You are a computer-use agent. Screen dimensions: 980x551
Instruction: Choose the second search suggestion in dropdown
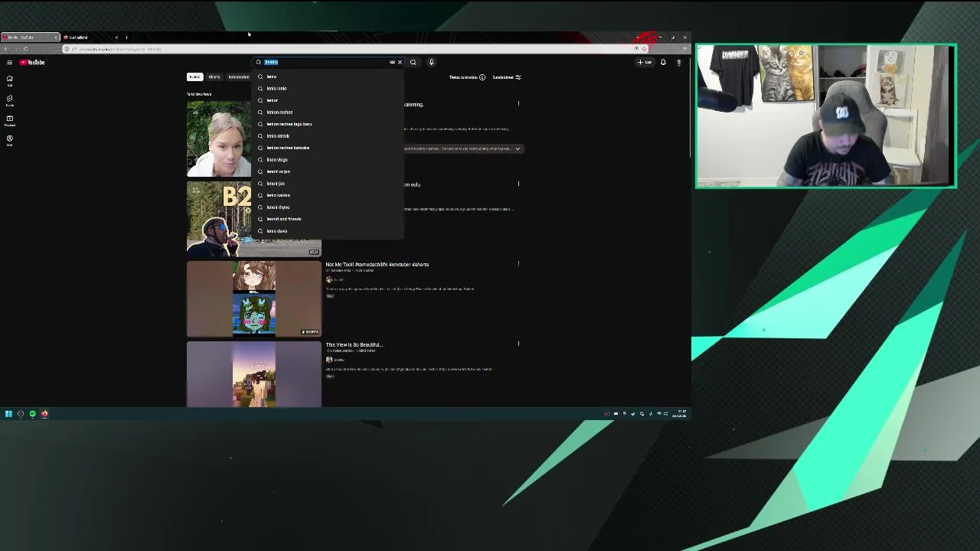point(328,88)
